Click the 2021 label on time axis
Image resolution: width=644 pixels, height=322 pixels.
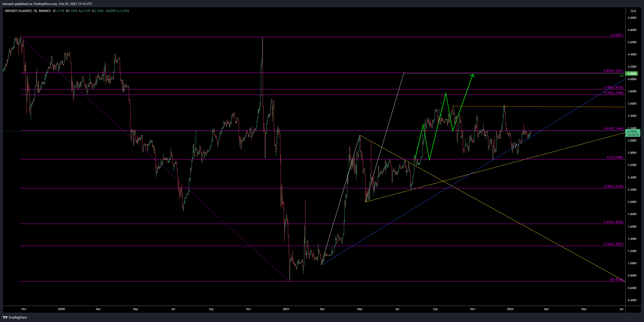coord(286,309)
